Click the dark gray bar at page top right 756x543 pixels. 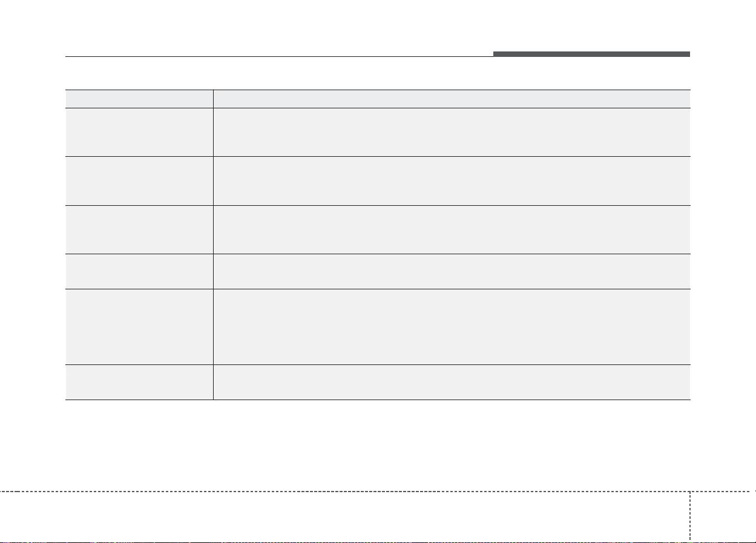coord(591,54)
